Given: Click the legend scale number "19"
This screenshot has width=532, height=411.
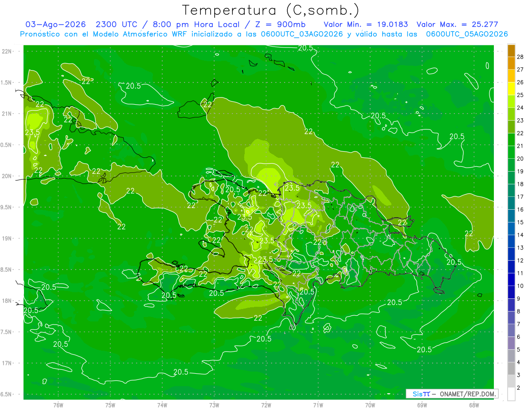Looking at the screenshot, I should point(520,171).
